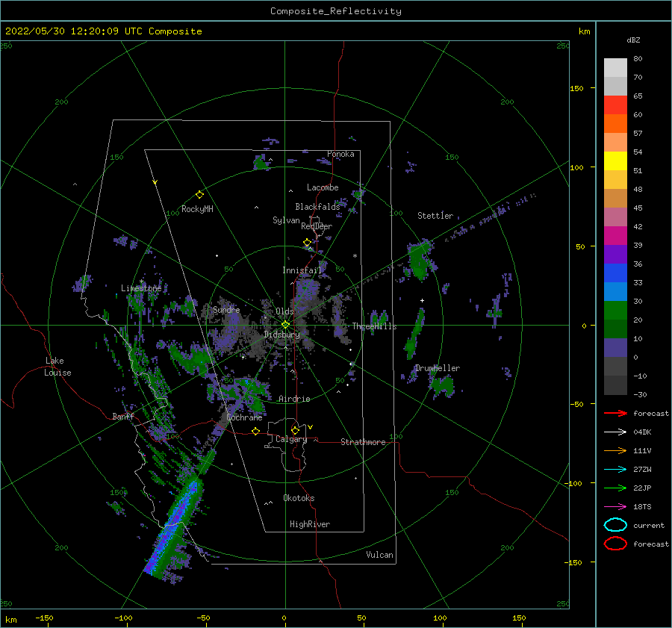Click the Sundre city label

(226, 309)
